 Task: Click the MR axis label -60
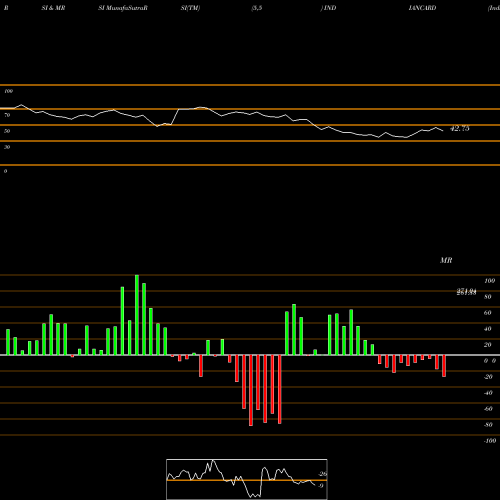[x=488, y=409]
